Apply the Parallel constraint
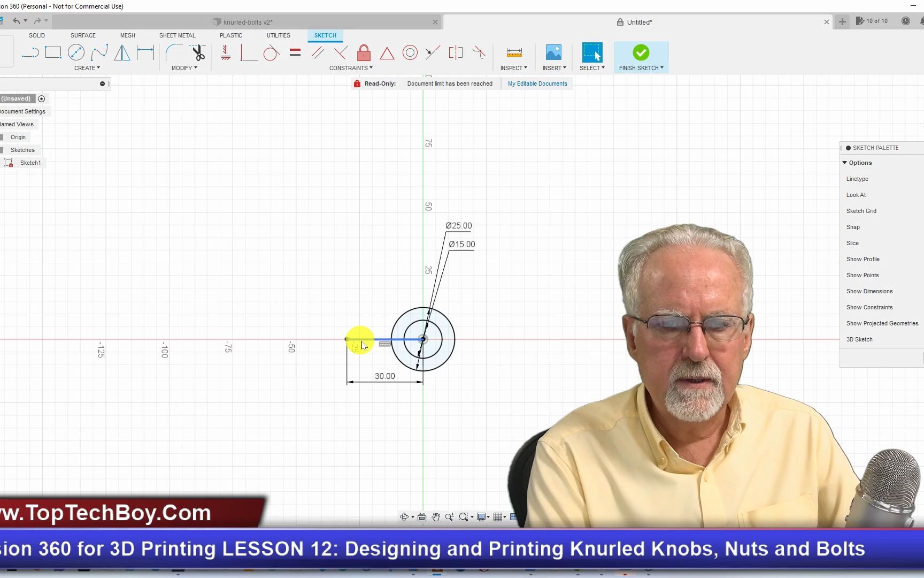Viewport: 924px width, 578px height. point(317,52)
